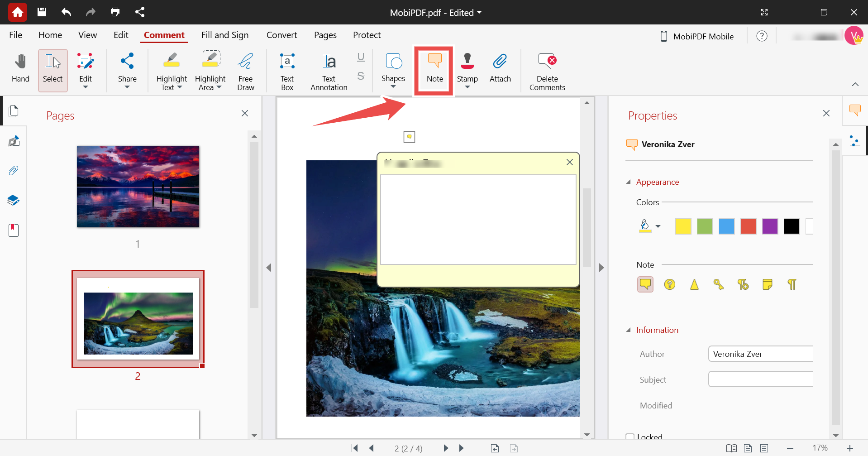Viewport: 868px width, 456px height.
Task: Expand the Shapes dropdown
Action: [393, 86]
